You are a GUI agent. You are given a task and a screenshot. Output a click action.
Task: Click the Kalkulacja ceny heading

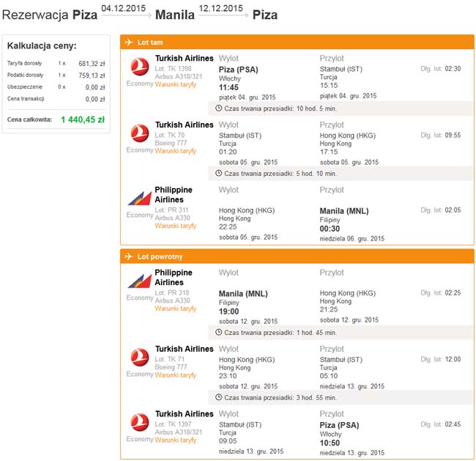[42, 46]
